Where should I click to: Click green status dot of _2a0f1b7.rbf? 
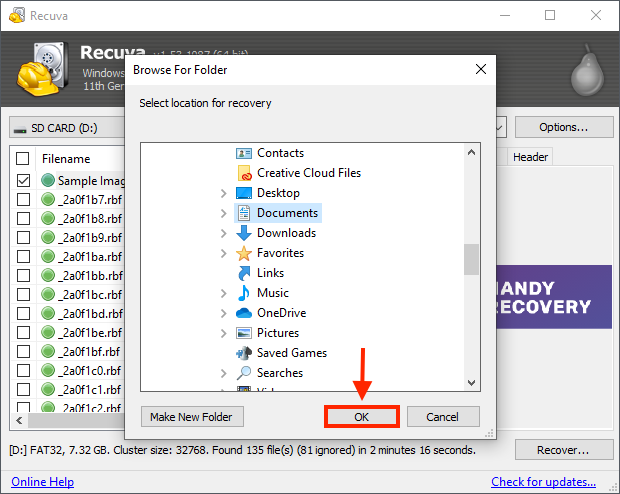[48, 199]
